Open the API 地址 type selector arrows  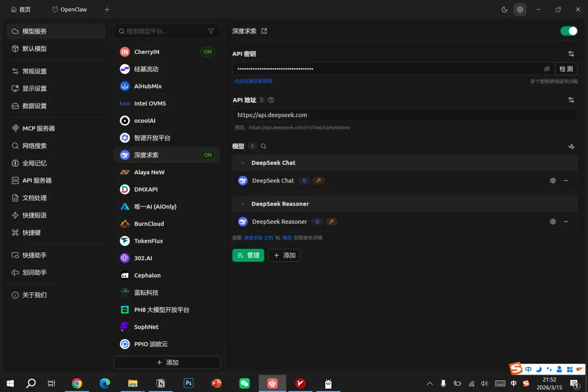[x=262, y=100]
